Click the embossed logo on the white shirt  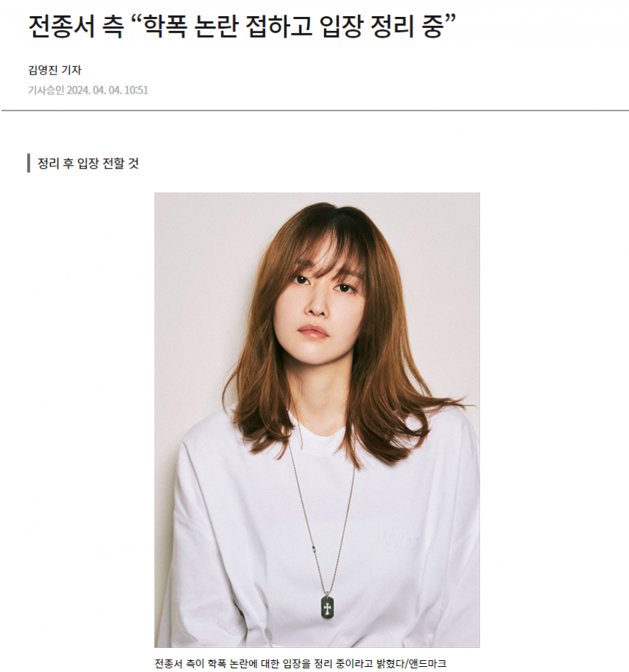tap(398, 540)
